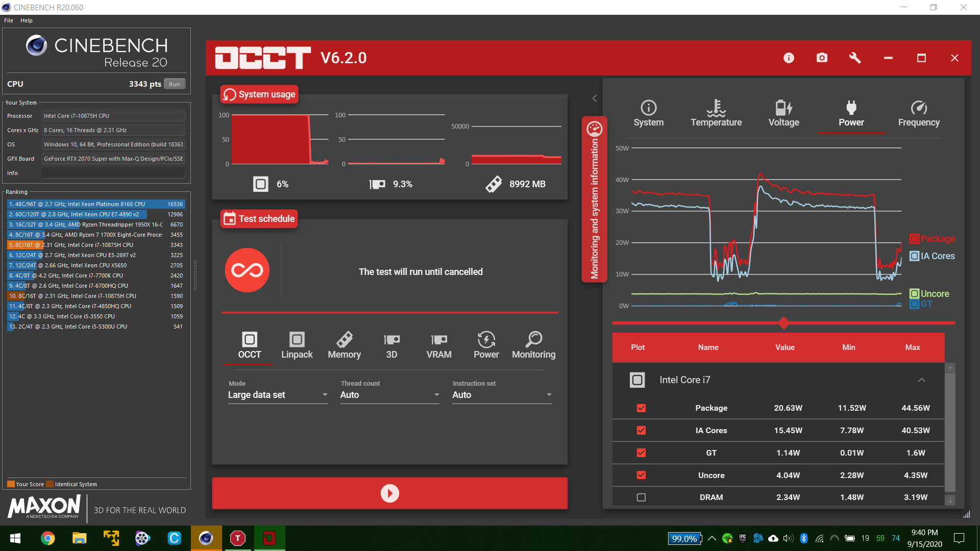Open the Instruction set dropdown
Image resolution: width=980 pixels, height=551 pixels.
coord(502,395)
